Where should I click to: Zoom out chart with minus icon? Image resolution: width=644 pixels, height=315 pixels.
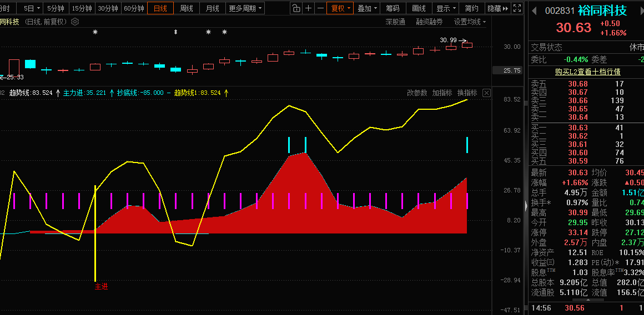click(321, 8)
